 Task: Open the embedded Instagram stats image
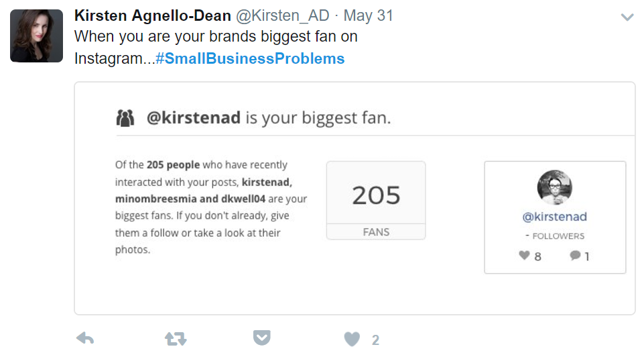click(x=355, y=198)
